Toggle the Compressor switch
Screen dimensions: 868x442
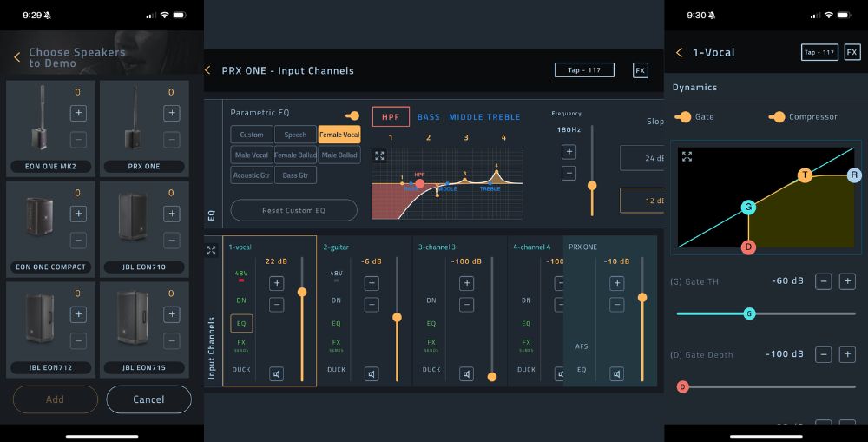pos(777,117)
